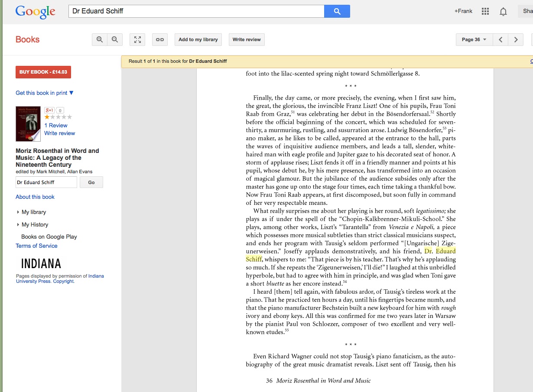Viewport: 533px width, 392px height.
Task: Focus the search-in-this-book input field
Action: pos(46,182)
